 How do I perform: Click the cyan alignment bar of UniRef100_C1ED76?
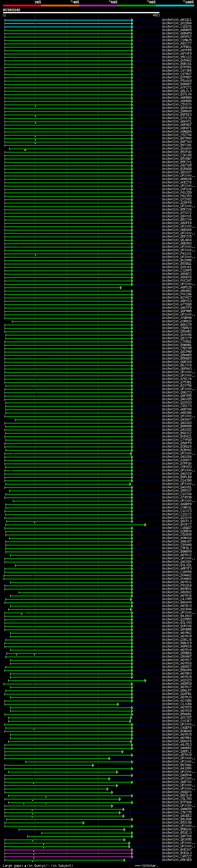68,27
